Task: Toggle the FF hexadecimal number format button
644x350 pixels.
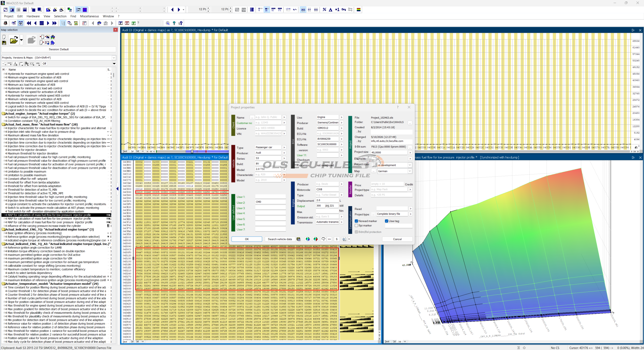Action: 309,10
